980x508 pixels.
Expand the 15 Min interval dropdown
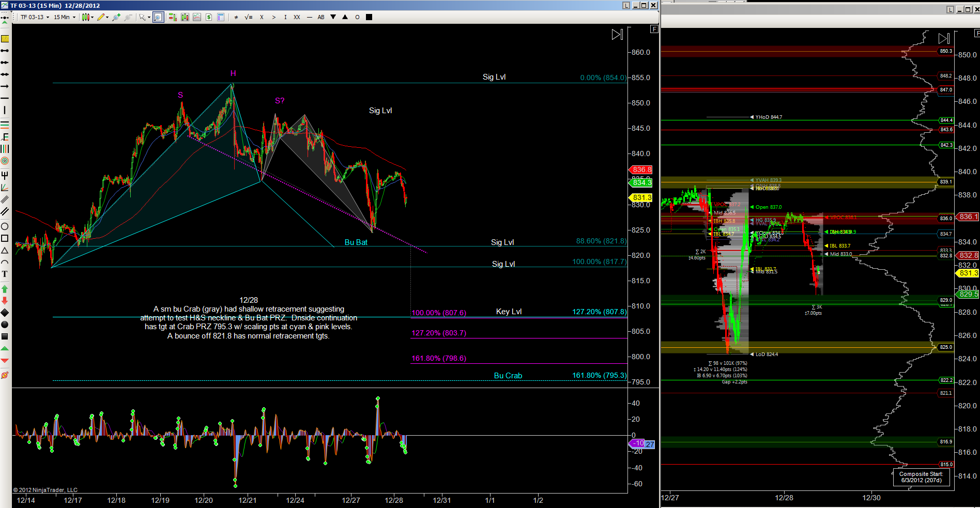[65, 17]
